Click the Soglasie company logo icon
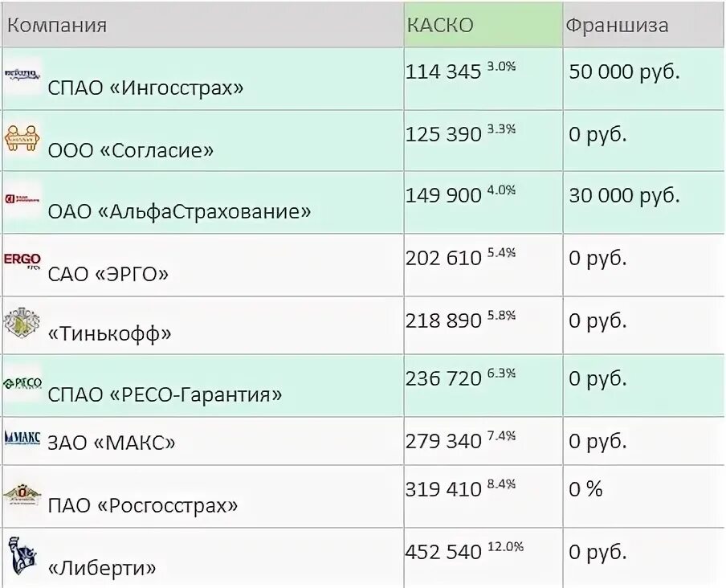The image size is (726, 588). pos(22,137)
